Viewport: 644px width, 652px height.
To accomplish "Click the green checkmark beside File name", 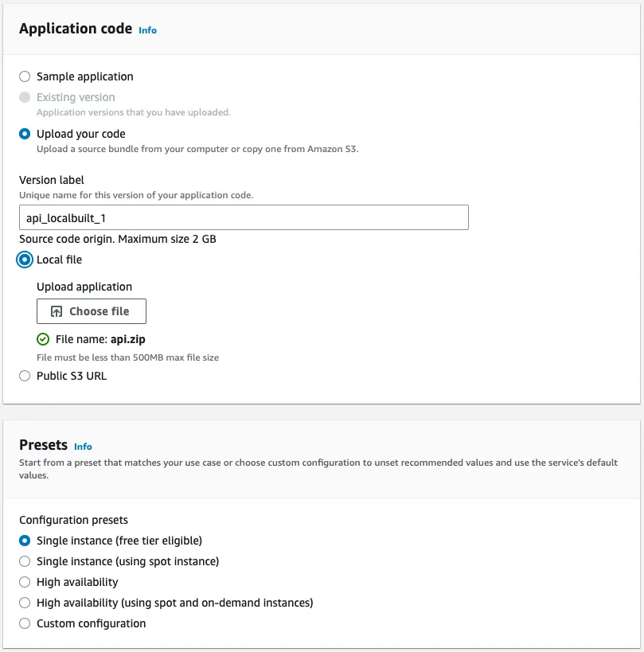I will pos(43,339).
